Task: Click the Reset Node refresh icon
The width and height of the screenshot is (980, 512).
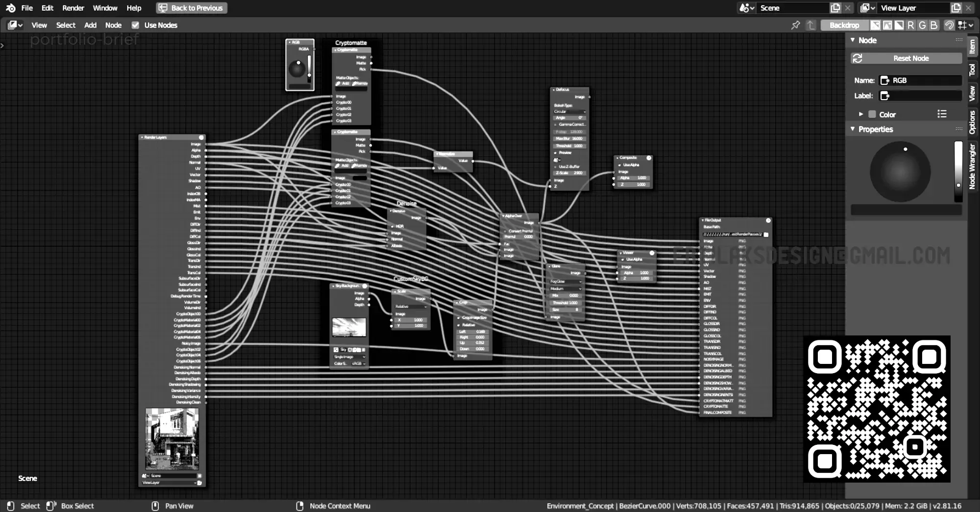Action: (857, 58)
